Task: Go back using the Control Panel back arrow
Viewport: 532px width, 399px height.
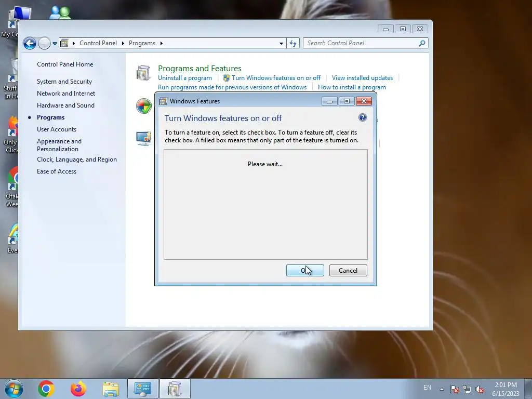Action: click(30, 43)
